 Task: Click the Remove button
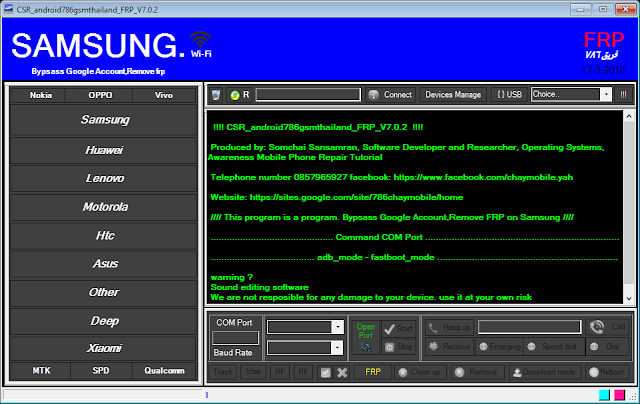coord(477,372)
